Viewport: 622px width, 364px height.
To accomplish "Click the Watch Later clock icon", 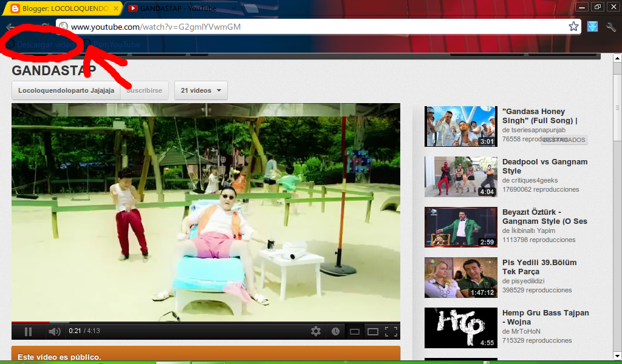I will 335,331.
